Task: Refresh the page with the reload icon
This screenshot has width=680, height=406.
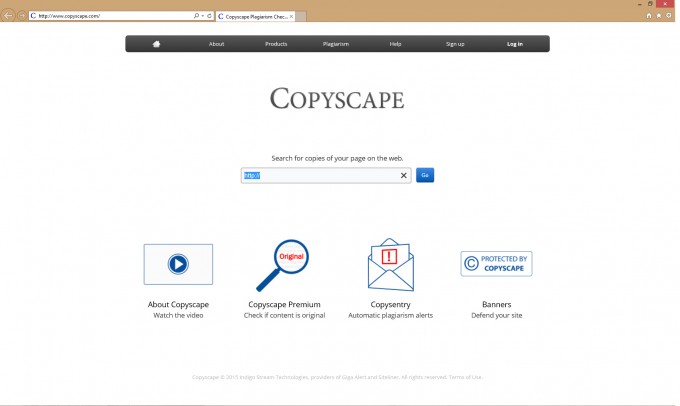Action: (x=209, y=16)
